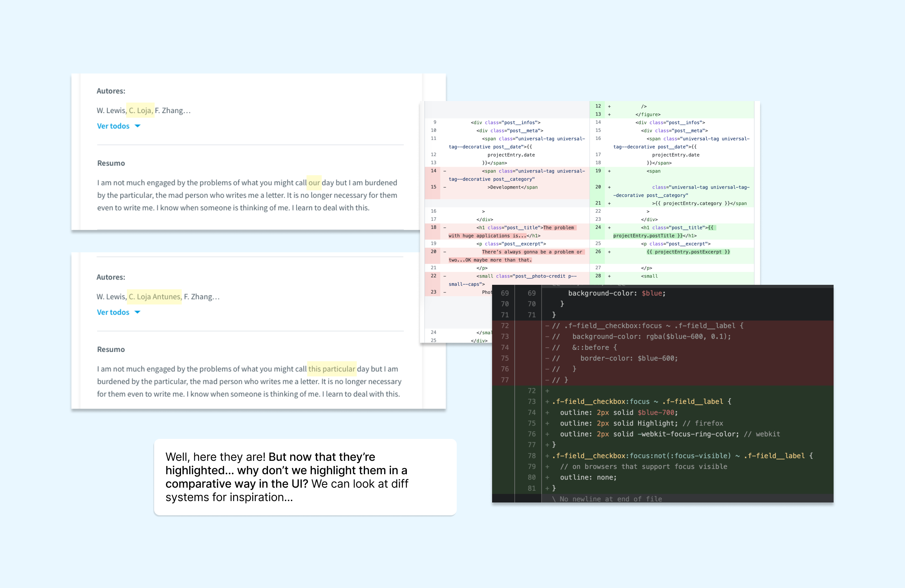Click added line with '// webkit' comment
This screenshot has width=905, height=588.
pyautogui.click(x=662, y=434)
